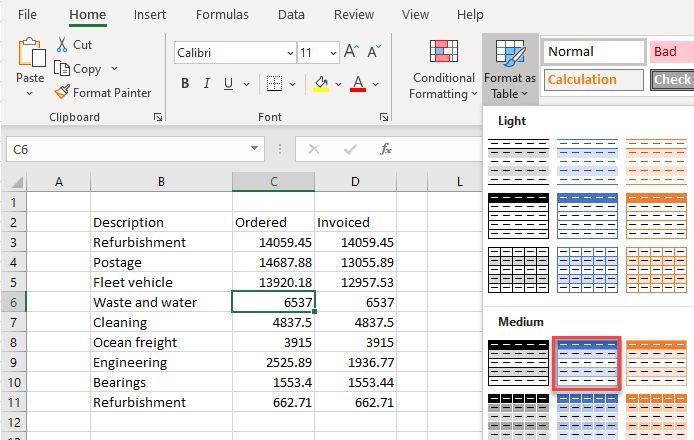
Task: Decrease font size with smaller A icon
Action: click(x=374, y=52)
